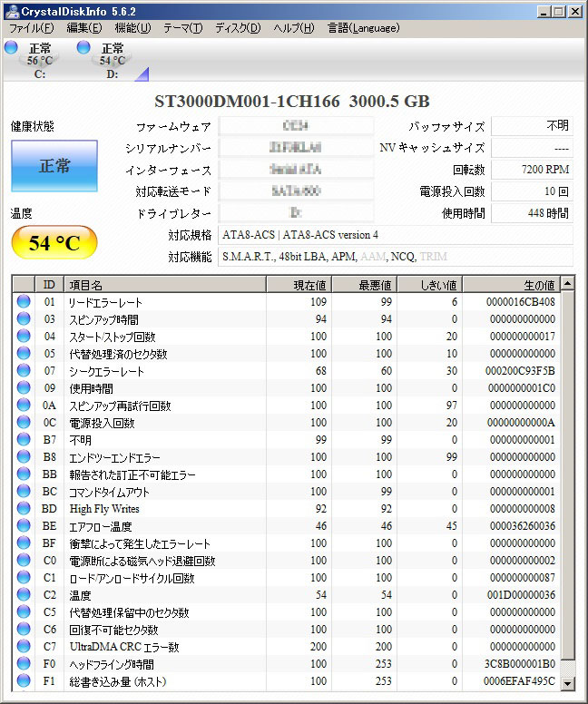This screenshot has width=588, height=704.
Task: Click the 項目名 column header
Action: click(x=165, y=285)
